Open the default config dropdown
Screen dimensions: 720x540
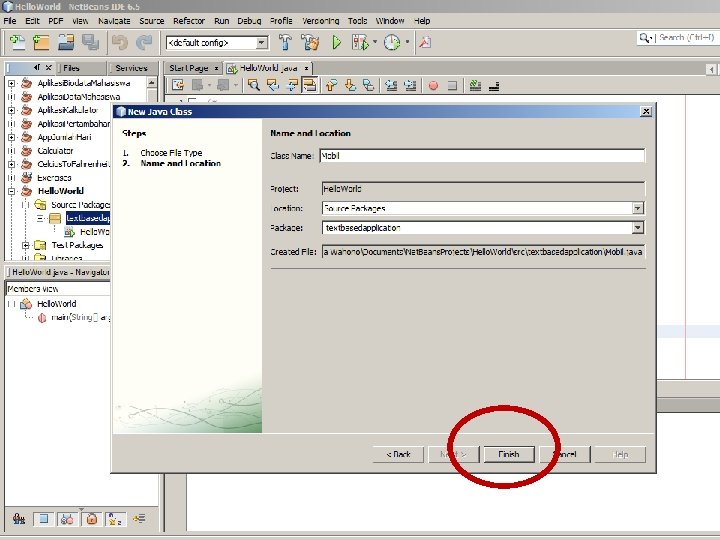tap(262, 43)
